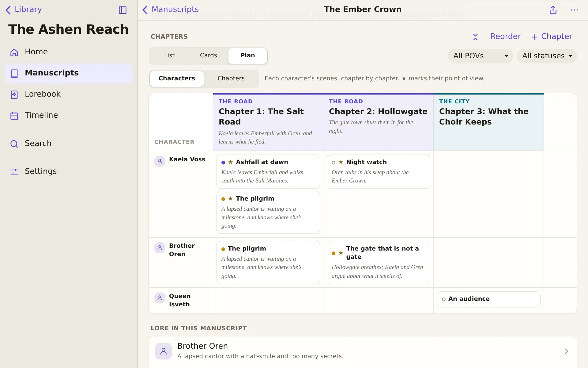
Task: Click status dot on Night watch
Action: (x=334, y=163)
